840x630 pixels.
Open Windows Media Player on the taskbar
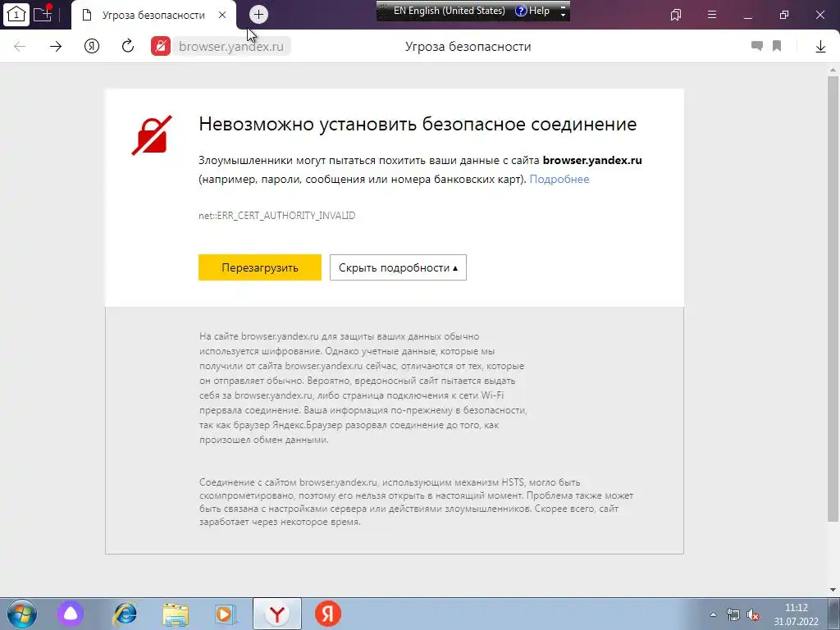click(226, 614)
